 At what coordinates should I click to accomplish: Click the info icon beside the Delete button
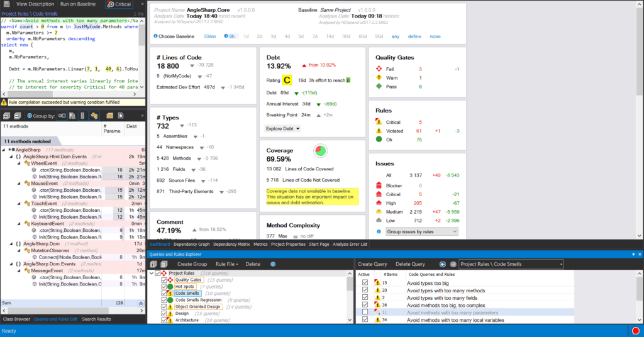pyautogui.click(x=272, y=264)
